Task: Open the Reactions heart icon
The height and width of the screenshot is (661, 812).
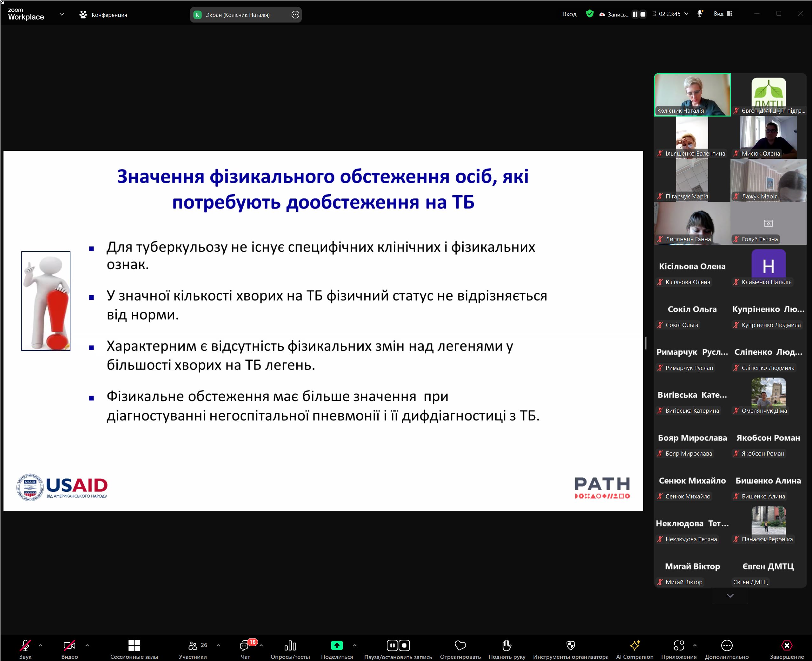Action: click(x=460, y=645)
